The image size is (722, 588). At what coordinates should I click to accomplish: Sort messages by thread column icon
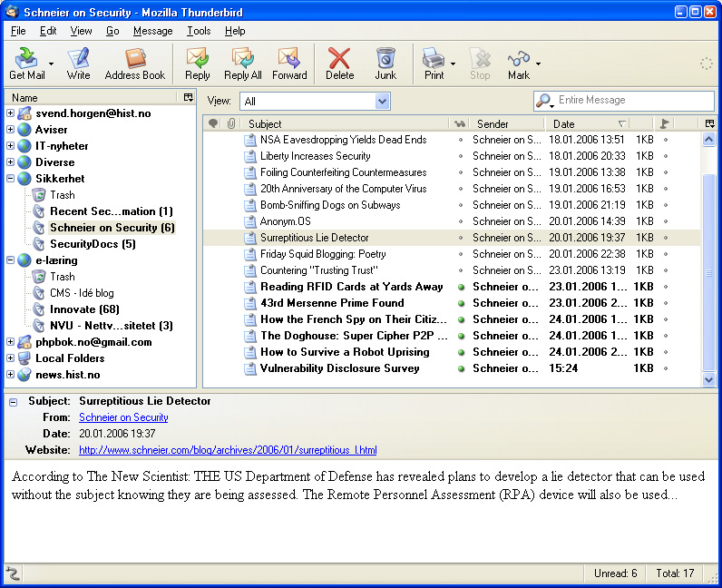point(213,123)
